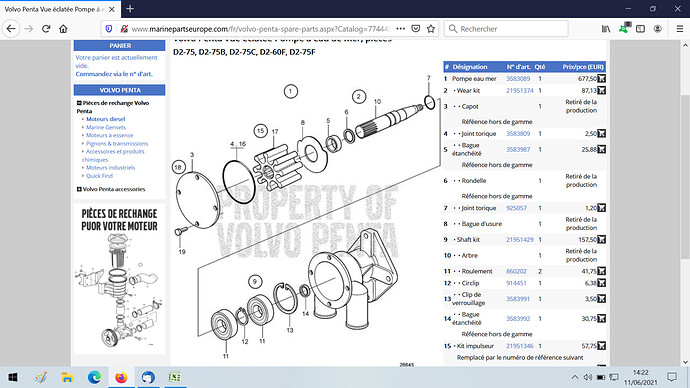Bookmark this page with the star icon
The image size is (690, 388).
431,29
